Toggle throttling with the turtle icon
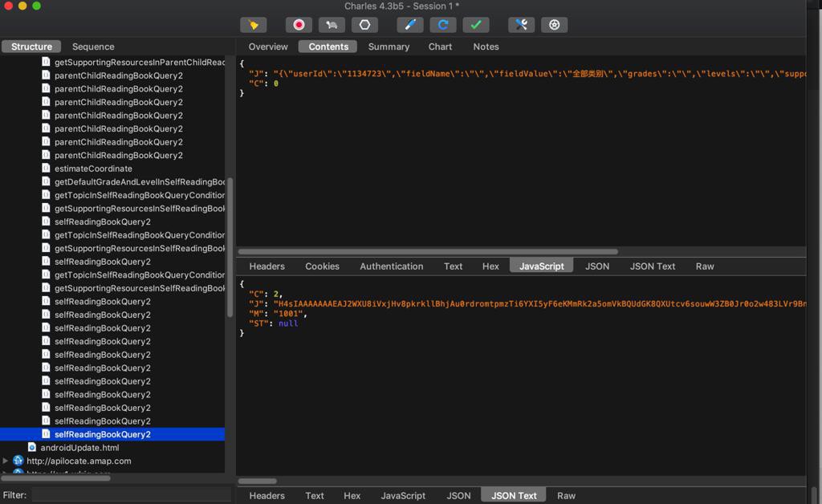Viewport: 822px width, 504px height. 332,25
